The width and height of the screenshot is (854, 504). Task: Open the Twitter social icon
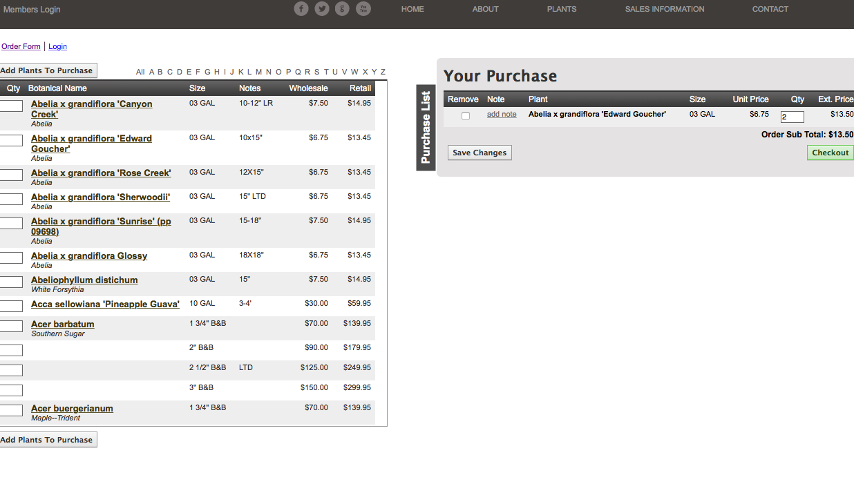(322, 9)
